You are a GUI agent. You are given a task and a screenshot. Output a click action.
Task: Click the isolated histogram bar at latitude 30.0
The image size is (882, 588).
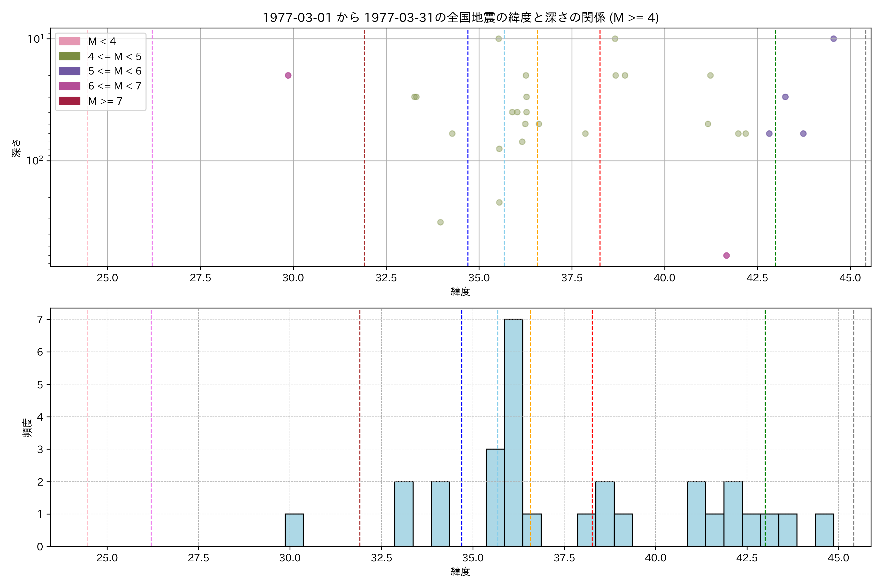pos(294,529)
